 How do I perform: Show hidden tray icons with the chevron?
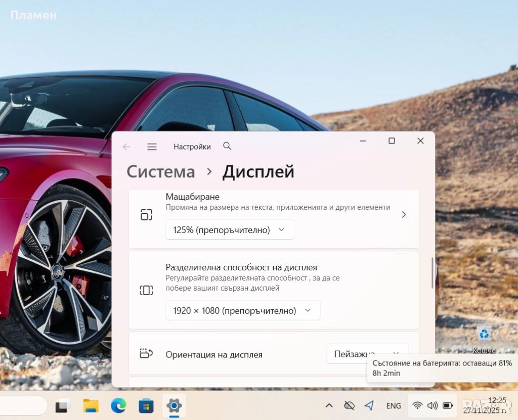[329, 405]
